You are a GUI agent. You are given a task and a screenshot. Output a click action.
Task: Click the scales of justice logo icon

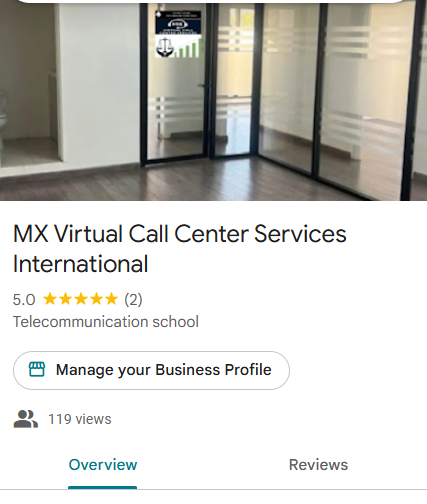coord(165,47)
